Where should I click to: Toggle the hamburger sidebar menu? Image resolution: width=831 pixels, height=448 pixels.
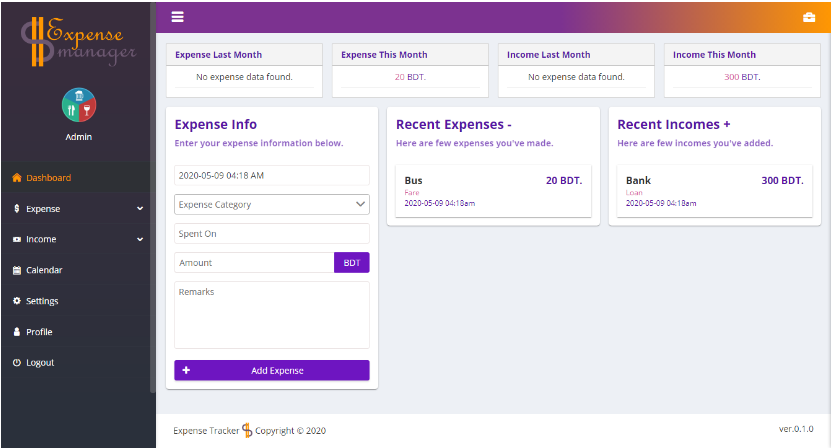coord(178,17)
